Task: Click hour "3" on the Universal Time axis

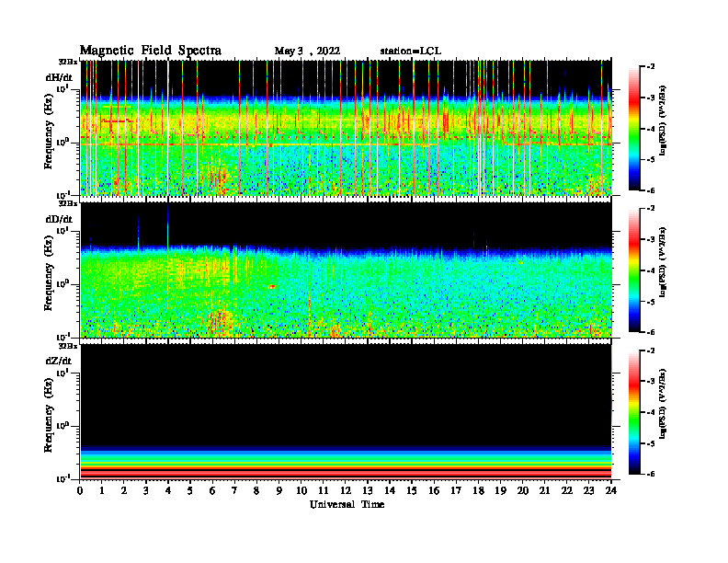Action: 146,490
